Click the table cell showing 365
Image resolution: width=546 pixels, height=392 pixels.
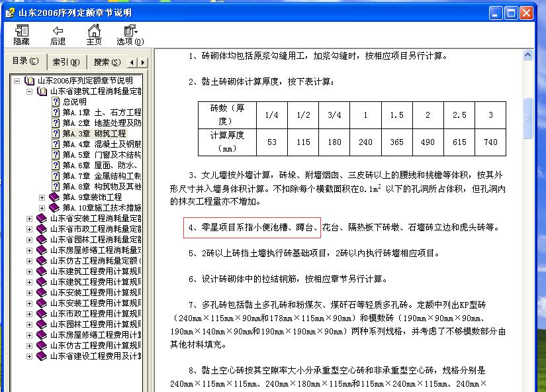tap(396, 142)
